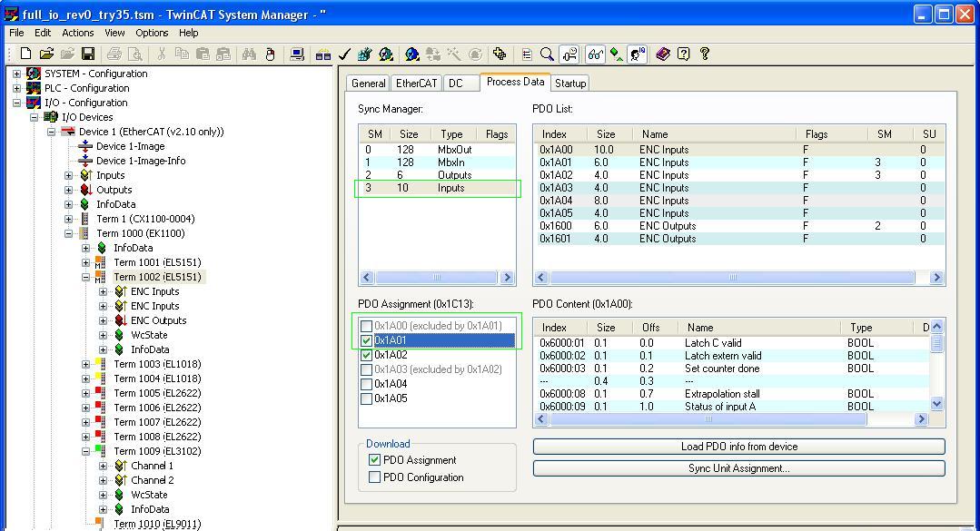Click the eyeglasses Show Online Data icon
Viewport: 980px width, 531px height.
point(595,54)
